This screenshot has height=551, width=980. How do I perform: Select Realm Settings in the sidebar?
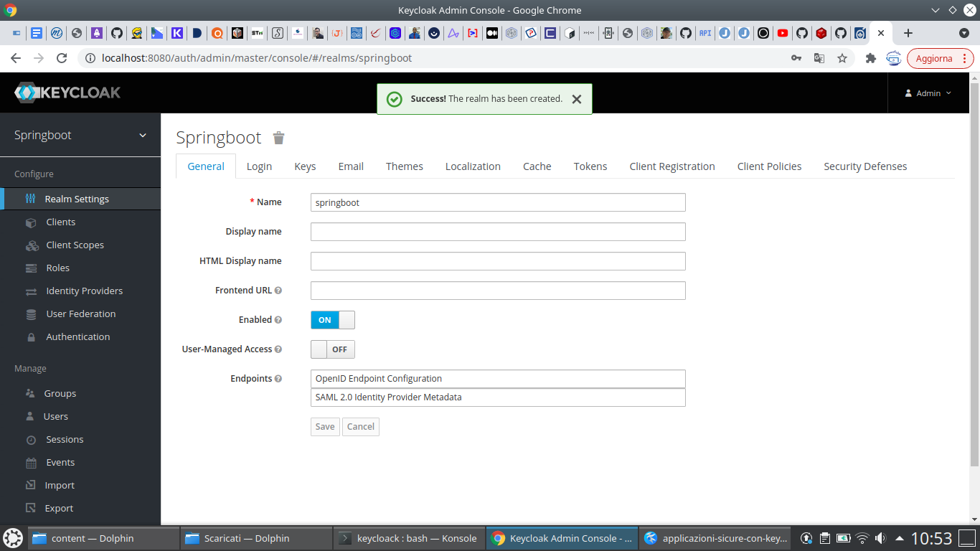pos(80,199)
